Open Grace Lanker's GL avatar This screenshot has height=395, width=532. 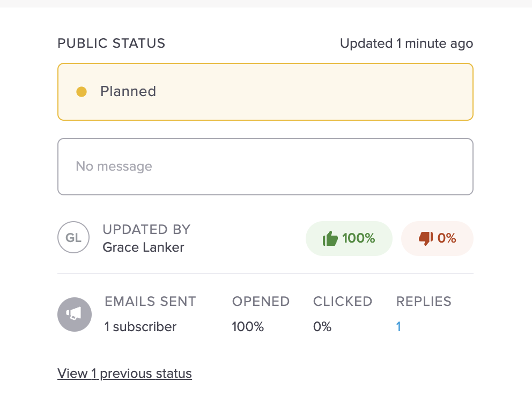point(73,237)
